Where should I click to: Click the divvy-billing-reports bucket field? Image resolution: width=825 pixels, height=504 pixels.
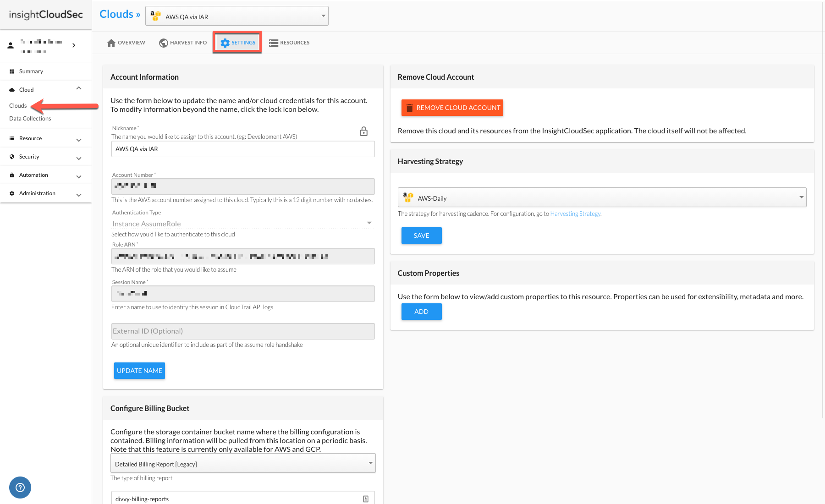(x=243, y=499)
